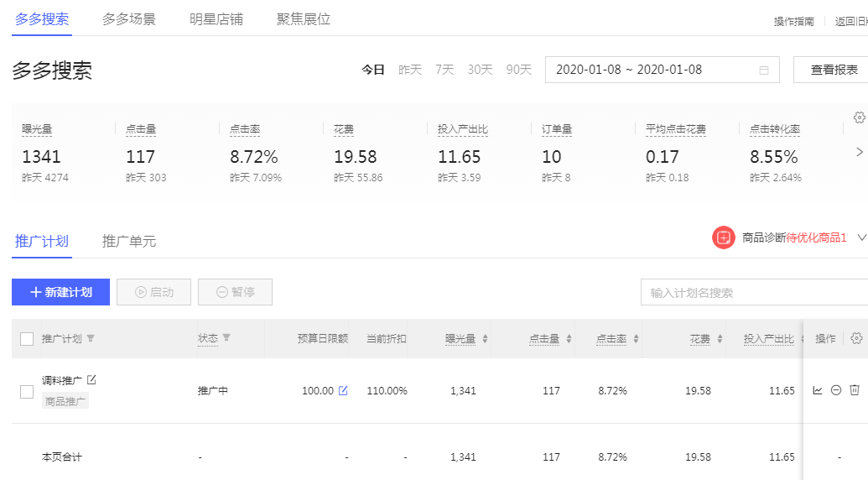Check the 调料推广 row checkbox
Screen dimensions: 868x480
pyautogui.click(x=27, y=392)
